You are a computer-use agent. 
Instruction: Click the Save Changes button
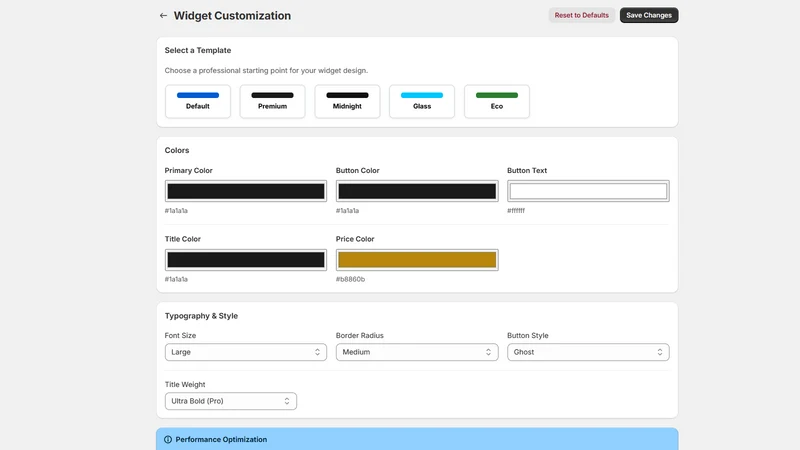(648, 15)
